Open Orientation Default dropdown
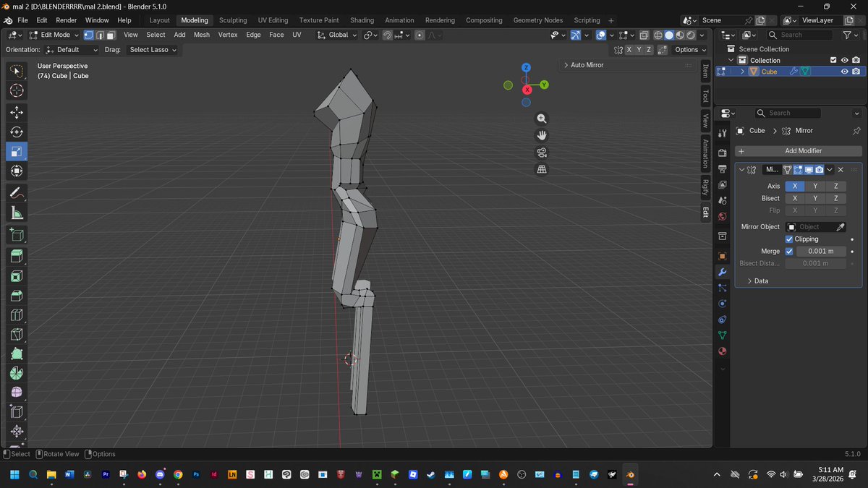The image size is (868, 488). click(71, 50)
